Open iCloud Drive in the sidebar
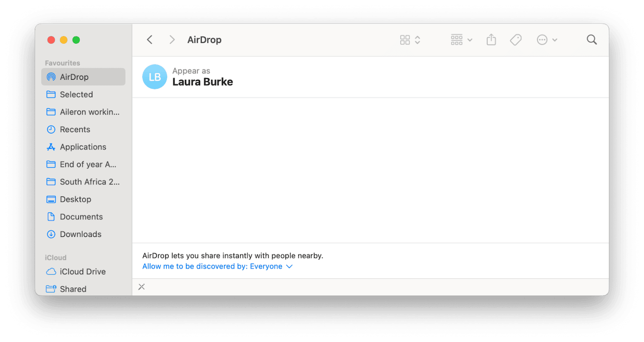Image resolution: width=644 pixels, height=342 pixels. click(x=82, y=271)
